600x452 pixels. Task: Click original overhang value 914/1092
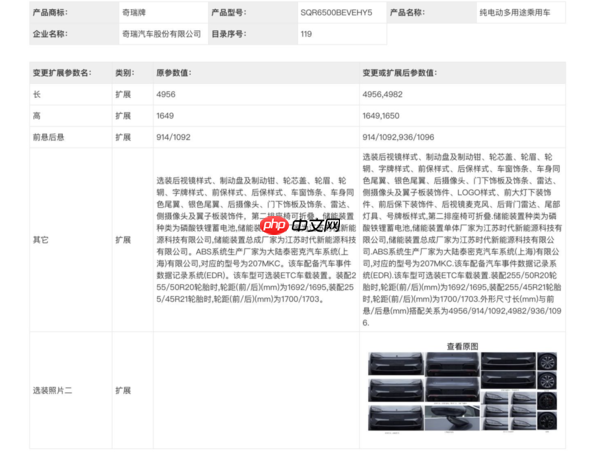pos(173,137)
